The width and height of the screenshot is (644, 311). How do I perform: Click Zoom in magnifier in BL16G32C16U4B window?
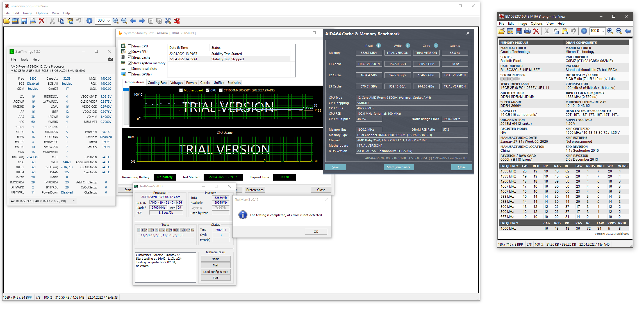click(x=610, y=31)
